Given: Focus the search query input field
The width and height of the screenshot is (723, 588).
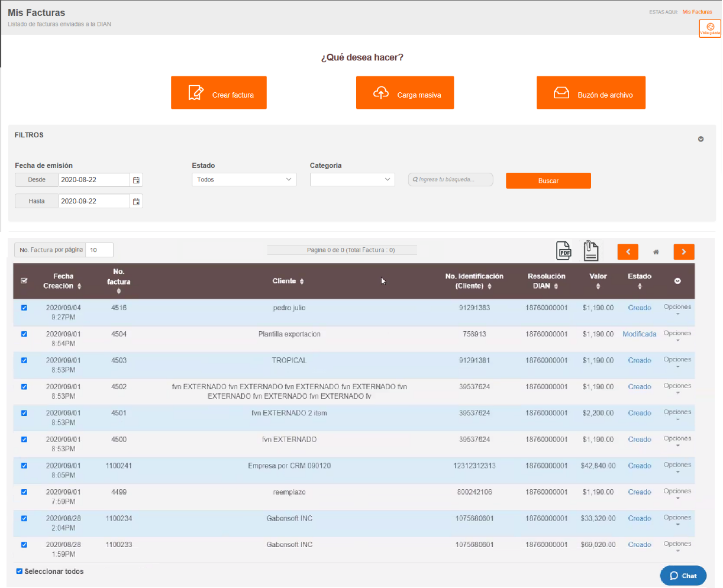Looking at the screenshot, I should [451, 180].
